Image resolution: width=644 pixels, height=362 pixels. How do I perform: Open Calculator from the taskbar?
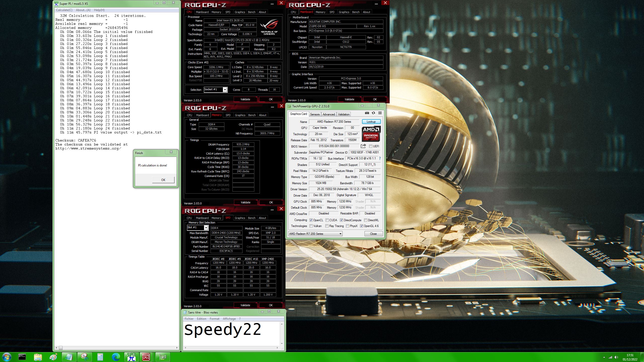tap(100, 357)
